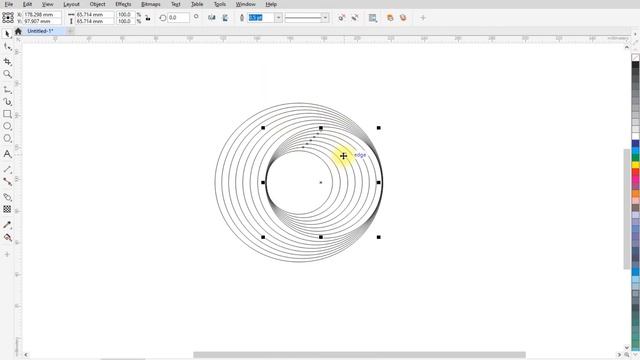Open the outline width dropdown arrow
The image size is (640, 360).
pos(278,18)
